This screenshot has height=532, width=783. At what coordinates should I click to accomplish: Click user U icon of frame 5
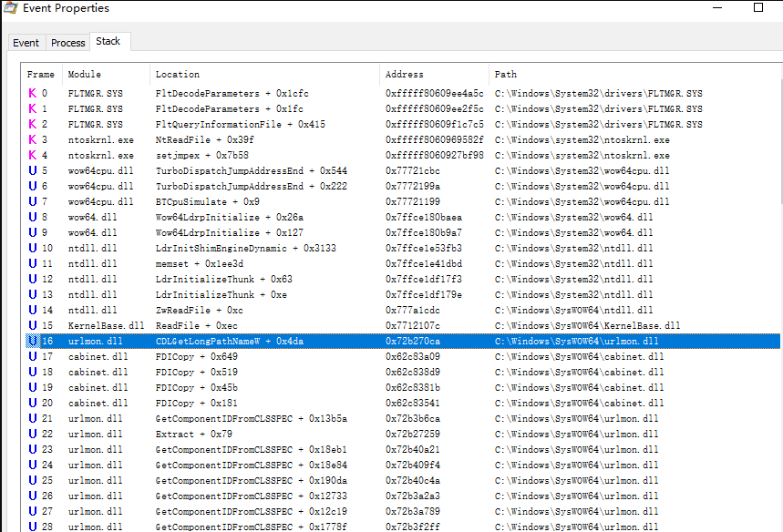pyautogui.click(x=33, y=170)
